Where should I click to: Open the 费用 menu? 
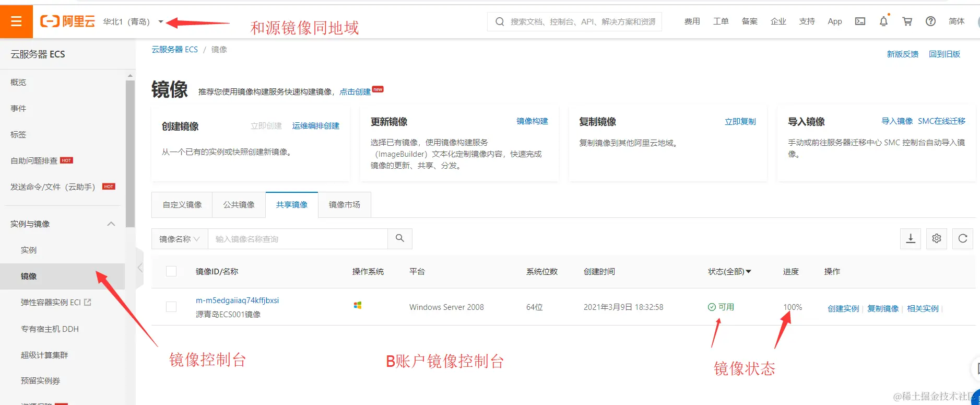coord(692,21)
